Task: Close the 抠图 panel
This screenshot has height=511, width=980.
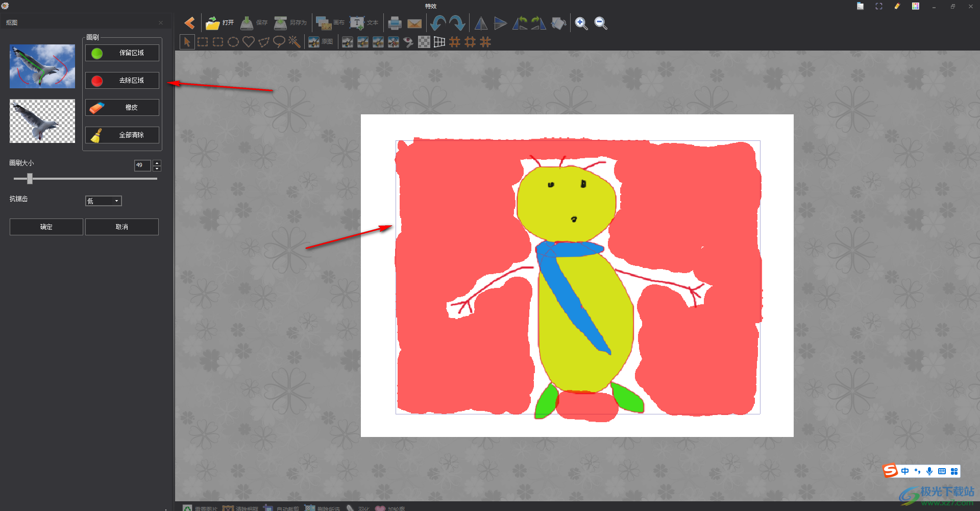Action: 161,22
